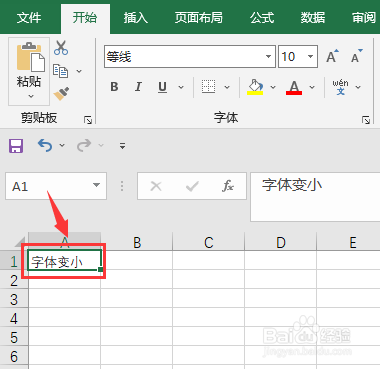
Task: Save workbook with purple floppy icon
Action: click(x=16, y=146)
